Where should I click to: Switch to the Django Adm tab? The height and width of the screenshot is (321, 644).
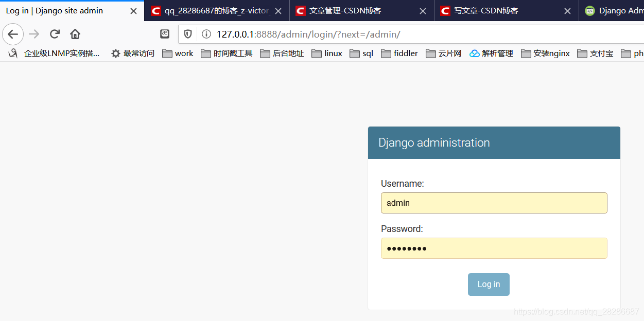(x=612, y=11)
